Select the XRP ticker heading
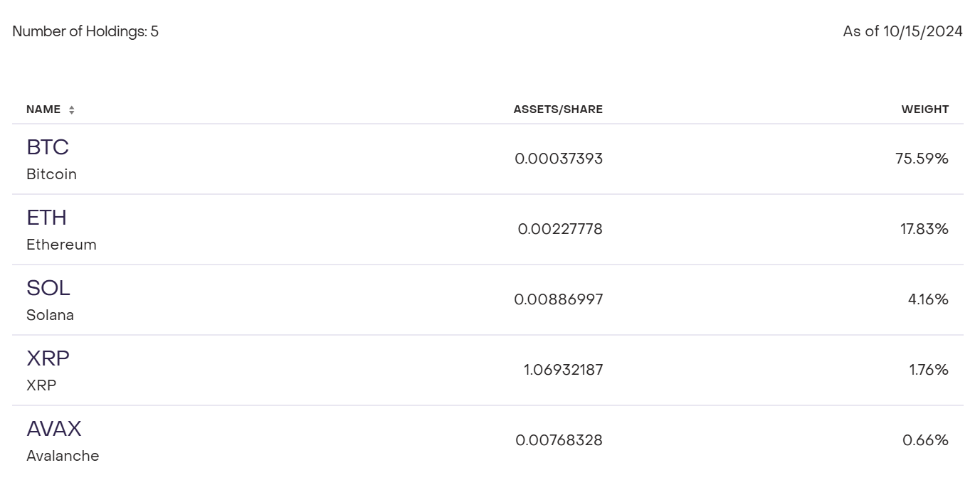980x480 pixels. (x=48, y=358)
